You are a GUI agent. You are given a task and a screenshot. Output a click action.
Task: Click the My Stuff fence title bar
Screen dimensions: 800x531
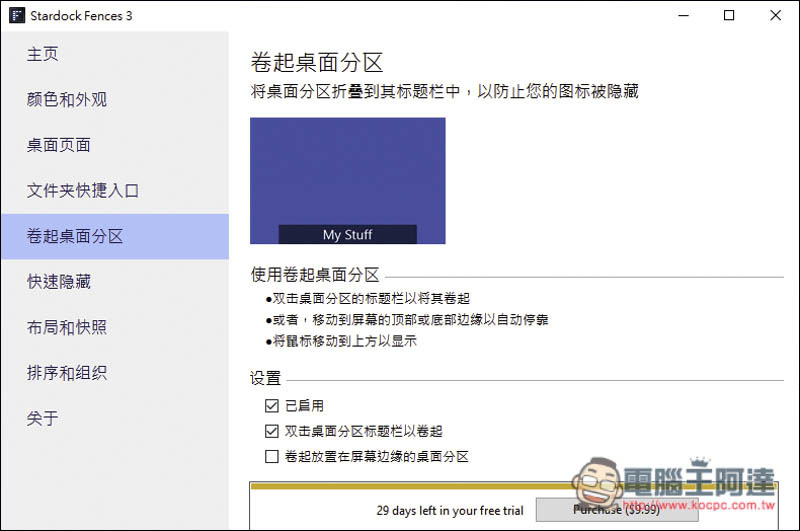347,235
